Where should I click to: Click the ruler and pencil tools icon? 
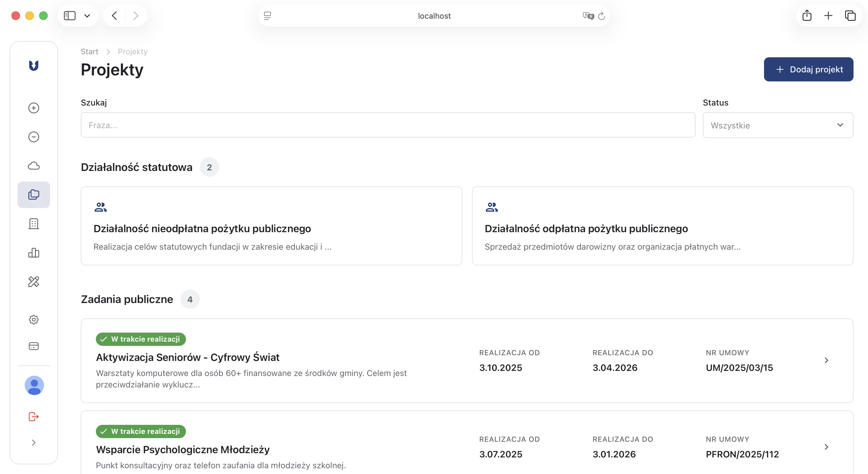pos(34,282)
